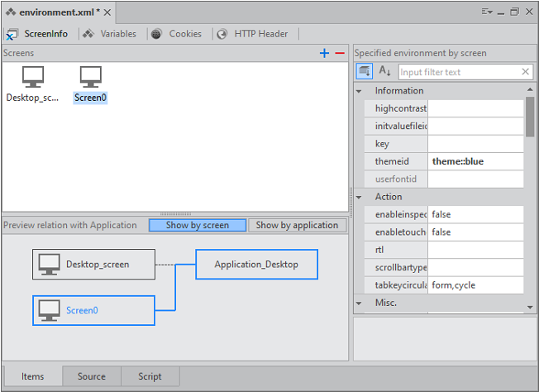Close the environment.xml editor tab
Viewport: 539px width, 392px height.
(108, 12)
